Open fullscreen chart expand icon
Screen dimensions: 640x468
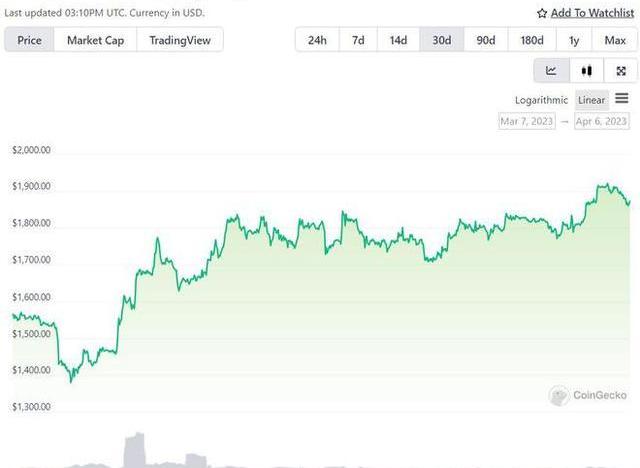[x=621, y=71]
